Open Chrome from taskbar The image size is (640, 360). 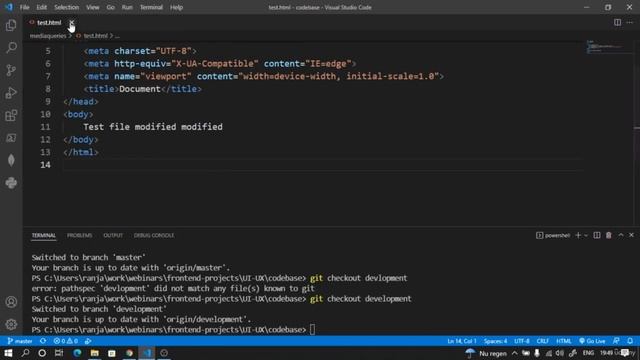[129, 353]
